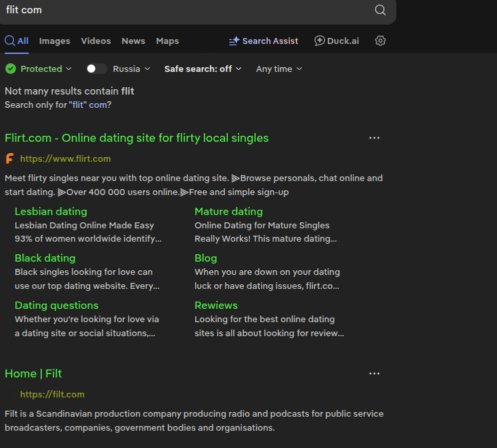
Task: Open the three-dot menu for Filt result
Action: click(374, 373)
